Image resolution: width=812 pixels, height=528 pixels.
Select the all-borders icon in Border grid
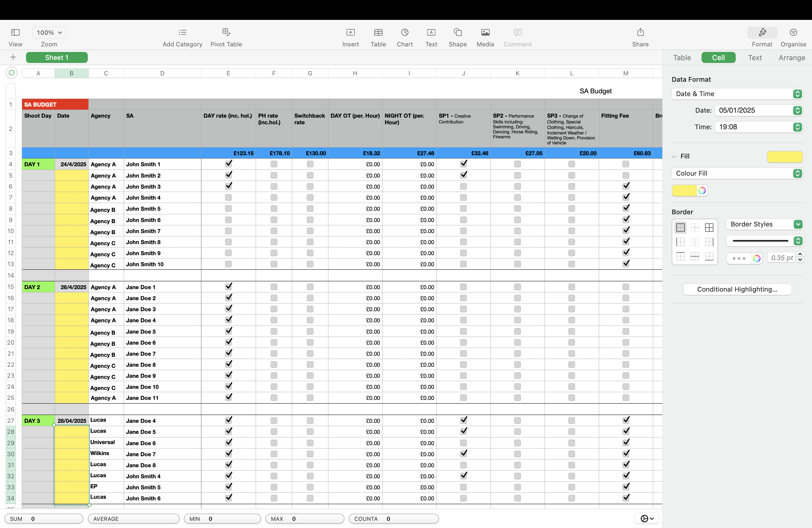pos(709,228)
